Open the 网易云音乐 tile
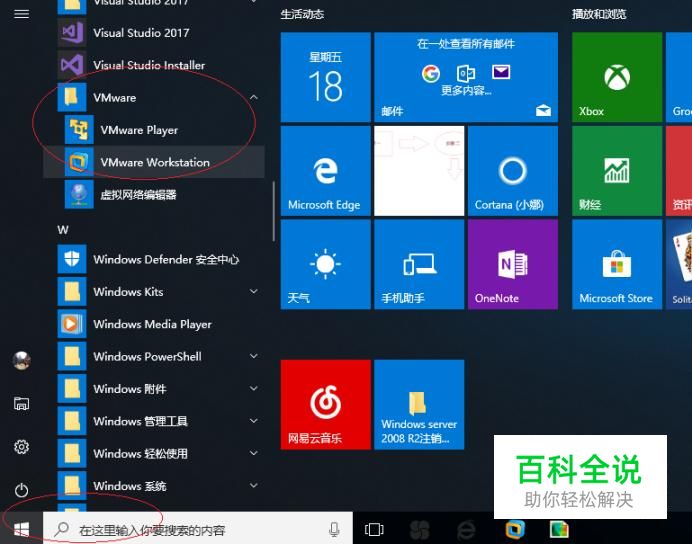The image size is (692, 544). [x=326, y=405]
